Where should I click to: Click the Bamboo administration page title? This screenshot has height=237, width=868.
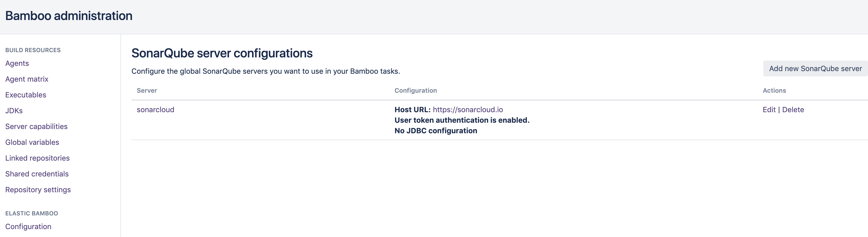coord(69,16)
